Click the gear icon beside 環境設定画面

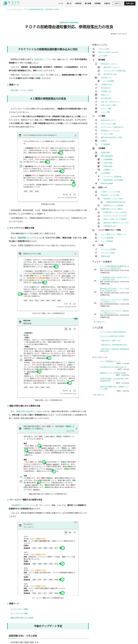[96, 256]
